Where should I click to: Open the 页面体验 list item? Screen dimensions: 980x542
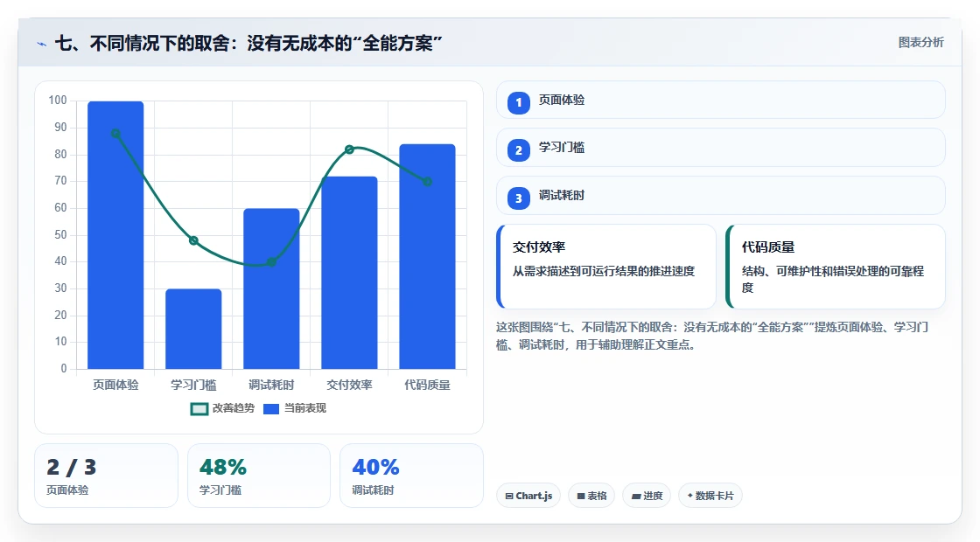tap(721, 100)
